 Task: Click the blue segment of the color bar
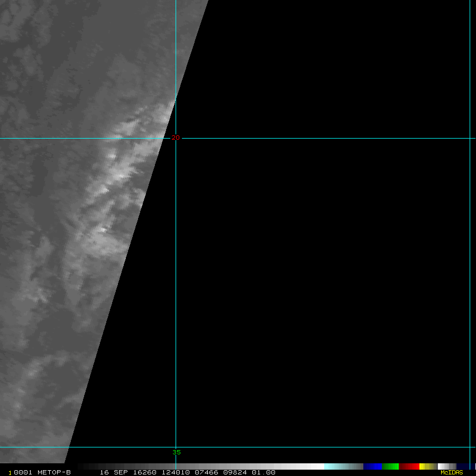pyautogui.click(x=372, y=466)
